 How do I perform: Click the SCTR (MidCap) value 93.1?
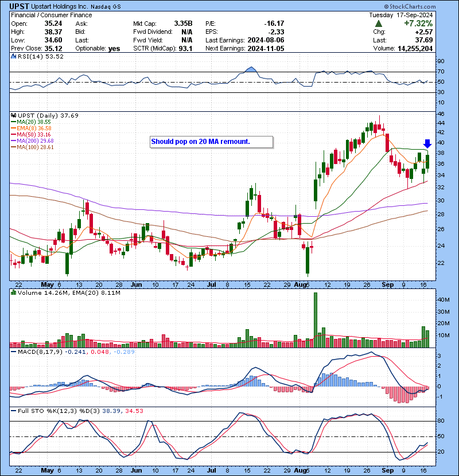(185, 48)
